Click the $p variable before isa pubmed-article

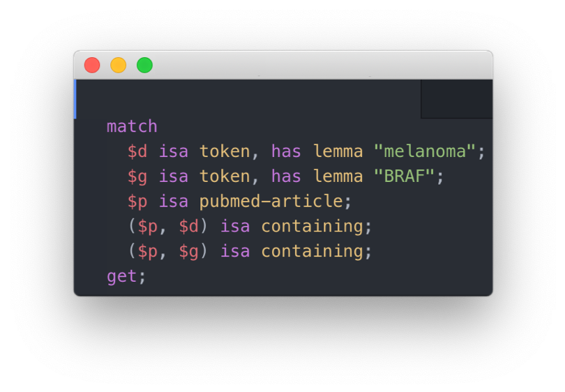137,202
